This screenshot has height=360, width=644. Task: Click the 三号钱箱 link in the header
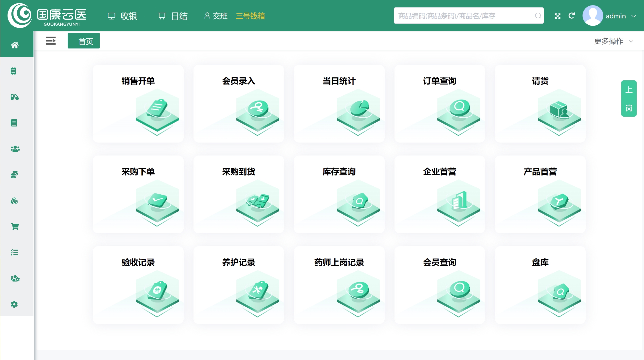(250, 16)
